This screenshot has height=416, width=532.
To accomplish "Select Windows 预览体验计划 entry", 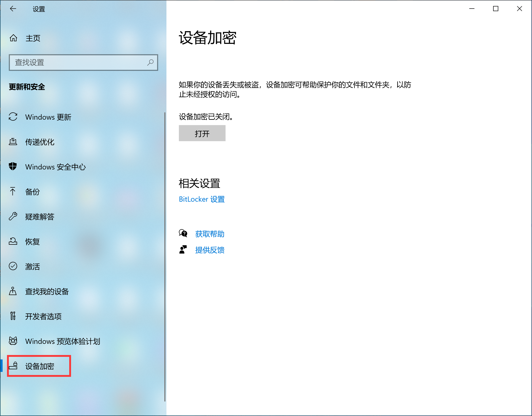I will click(62, 341).
